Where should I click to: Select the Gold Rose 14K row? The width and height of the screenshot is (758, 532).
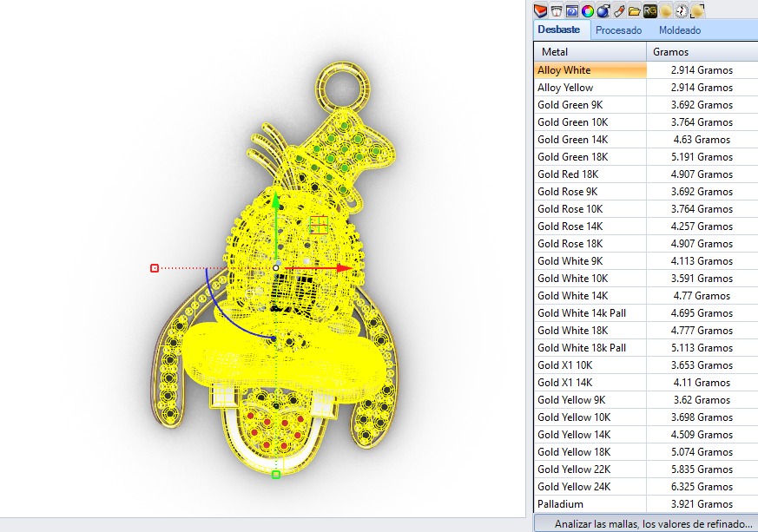(x=646, y=227)
